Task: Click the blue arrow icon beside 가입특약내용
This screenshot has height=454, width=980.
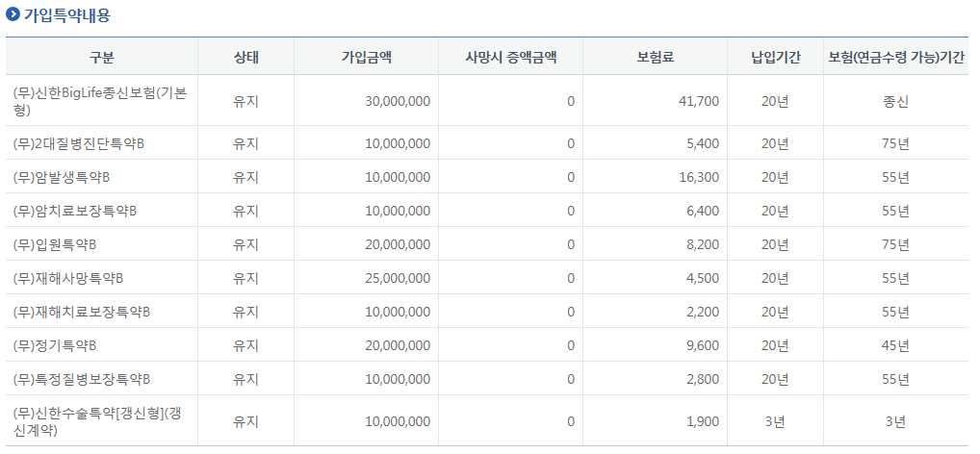Action: [x=13, y=15]
